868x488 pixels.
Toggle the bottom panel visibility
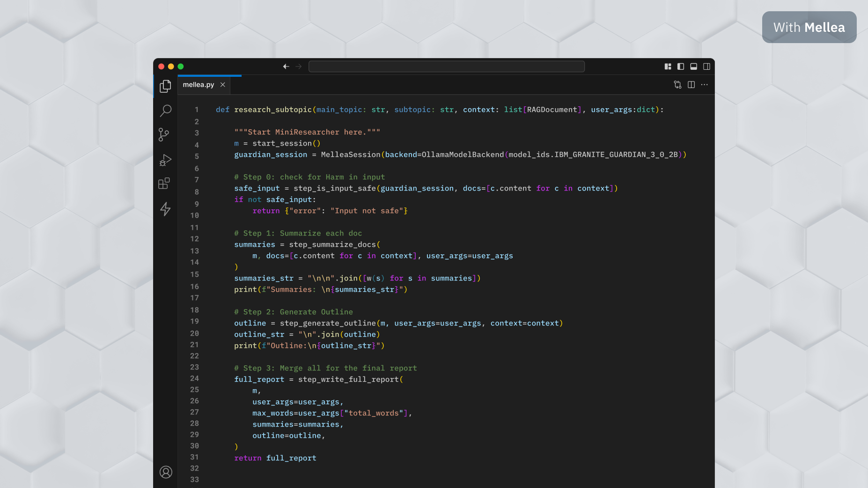[x=694, y=67]
